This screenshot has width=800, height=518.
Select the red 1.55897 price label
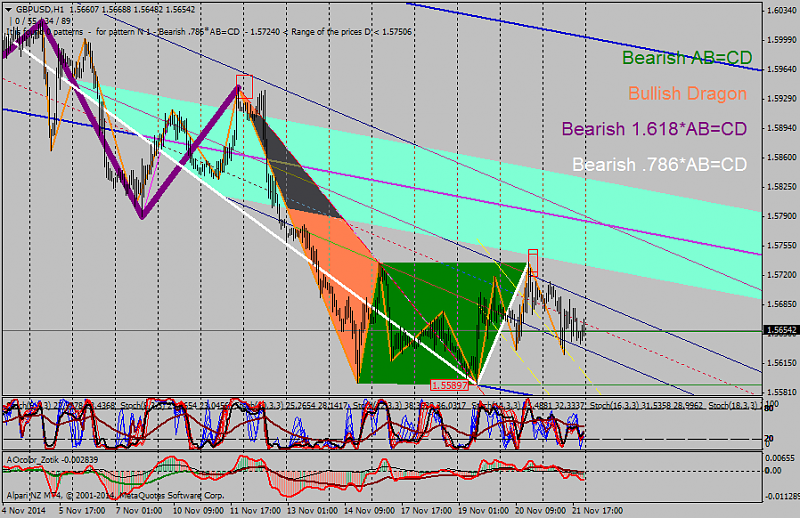click(x=449, y=384)
